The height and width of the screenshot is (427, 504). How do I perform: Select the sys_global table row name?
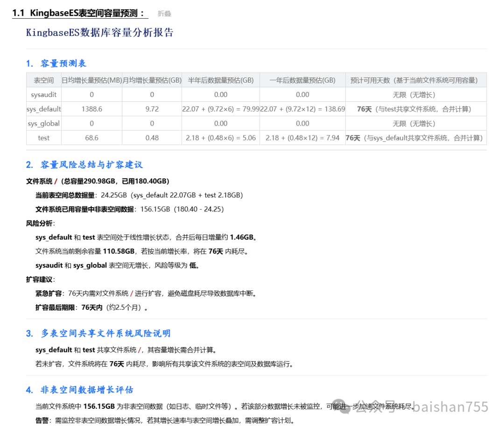coord(44,124)
